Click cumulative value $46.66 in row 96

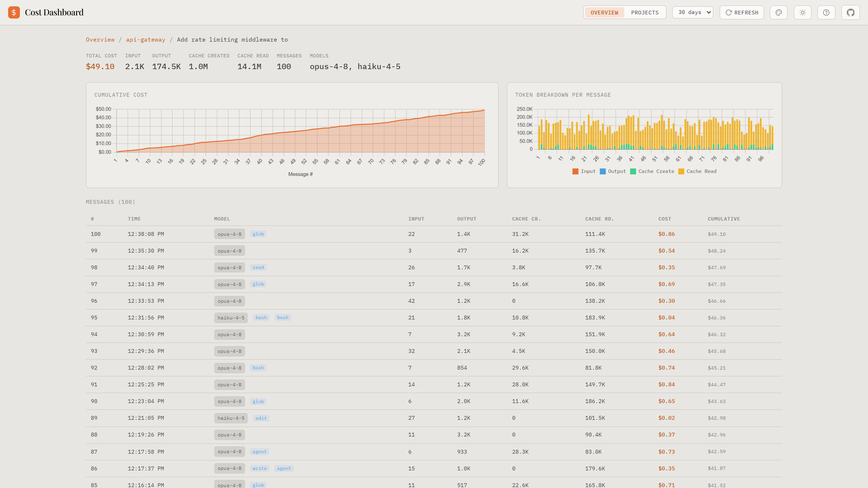pos(716,301)
